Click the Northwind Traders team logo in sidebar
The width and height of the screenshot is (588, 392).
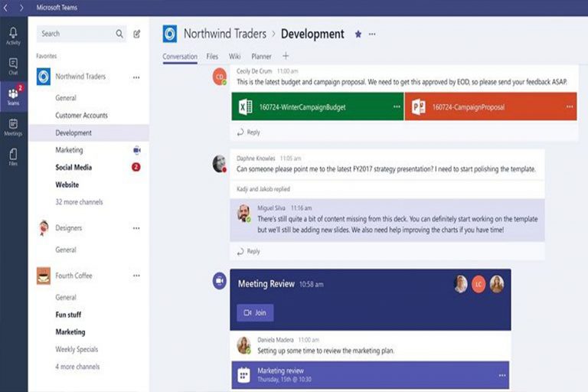tap(44, 77)
